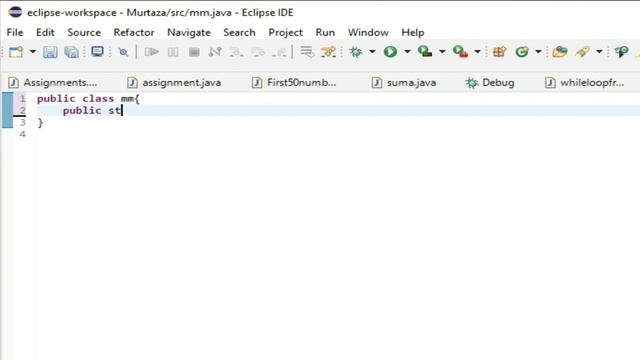640x360 pixels.
Task: Click the Step Over icon
Action: click(258, 52)
